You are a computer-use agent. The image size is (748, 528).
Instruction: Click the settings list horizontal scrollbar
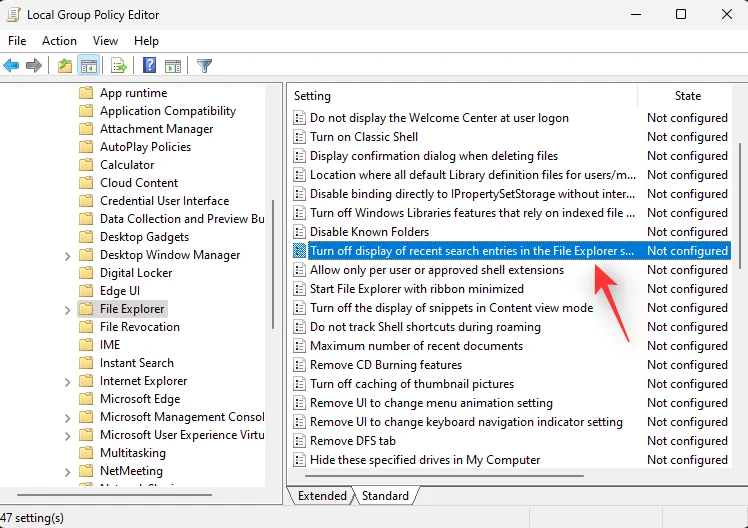click(444, 476)
